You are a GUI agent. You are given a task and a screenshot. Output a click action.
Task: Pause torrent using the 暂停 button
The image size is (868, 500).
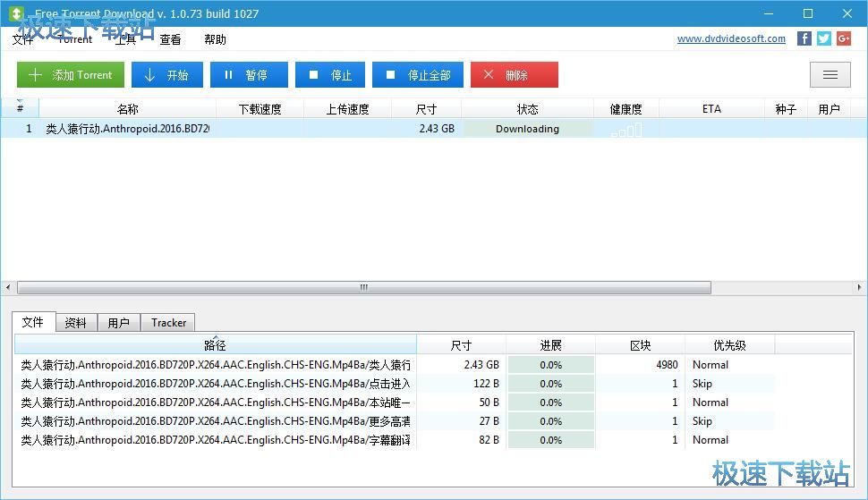point(249,74)
